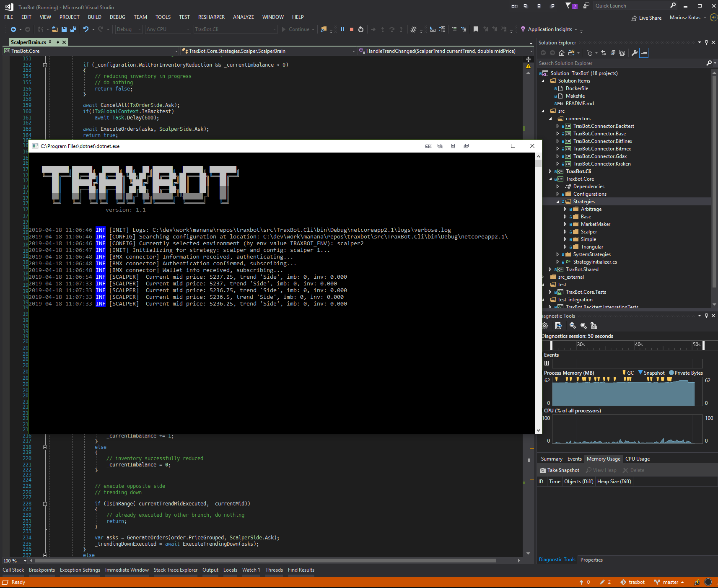
Task: Switch to the CPU Usage tab
Action: point(637,459)
